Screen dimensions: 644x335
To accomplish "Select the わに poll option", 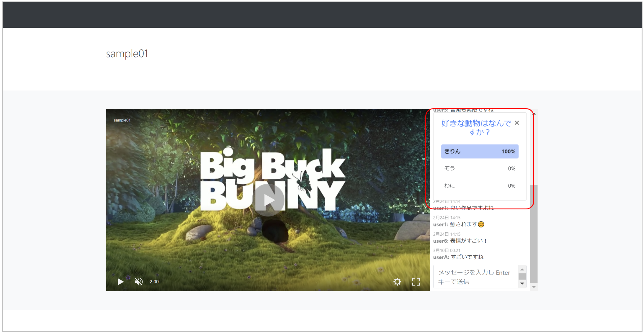I will click(x=480, y=185).
